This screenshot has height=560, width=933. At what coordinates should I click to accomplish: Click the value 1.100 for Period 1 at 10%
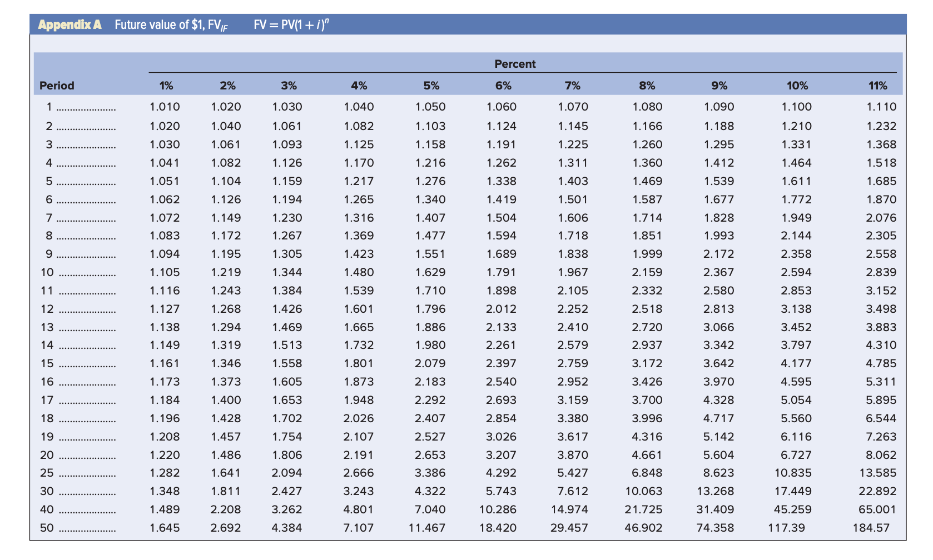(796, 107)
